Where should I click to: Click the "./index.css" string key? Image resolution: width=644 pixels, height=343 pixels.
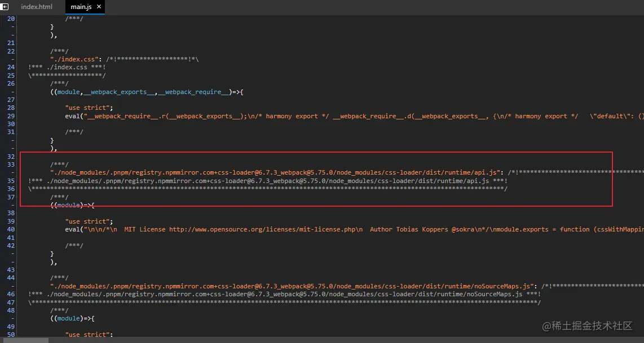tap(74, 60)
